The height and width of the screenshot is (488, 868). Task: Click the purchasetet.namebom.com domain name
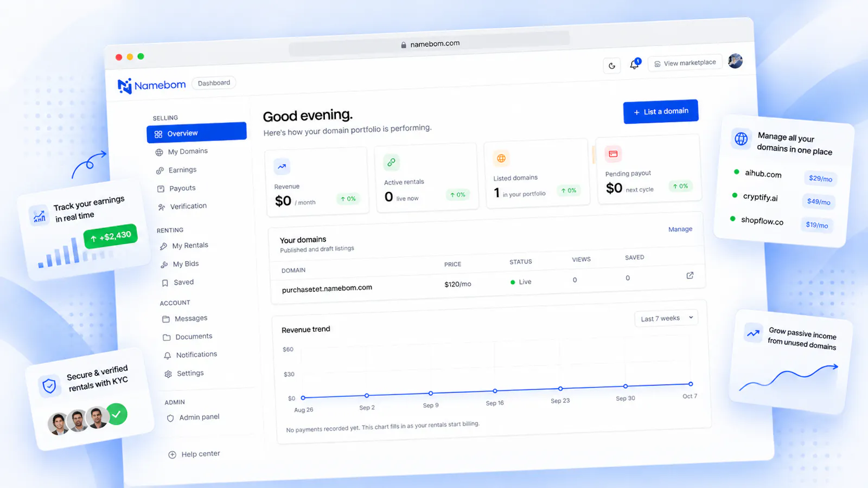[x=327, y=288]
